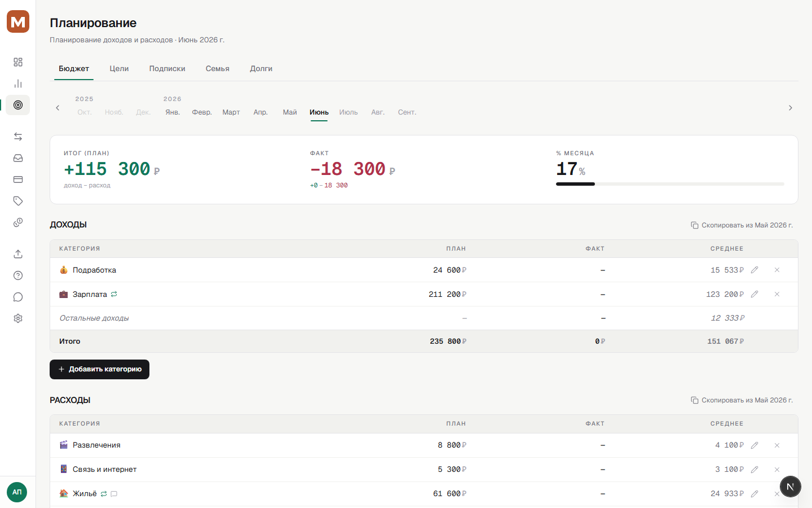This screenshot has width=812, height=508.
Task: Select month Янв. 2026
Action: point(173,112)
